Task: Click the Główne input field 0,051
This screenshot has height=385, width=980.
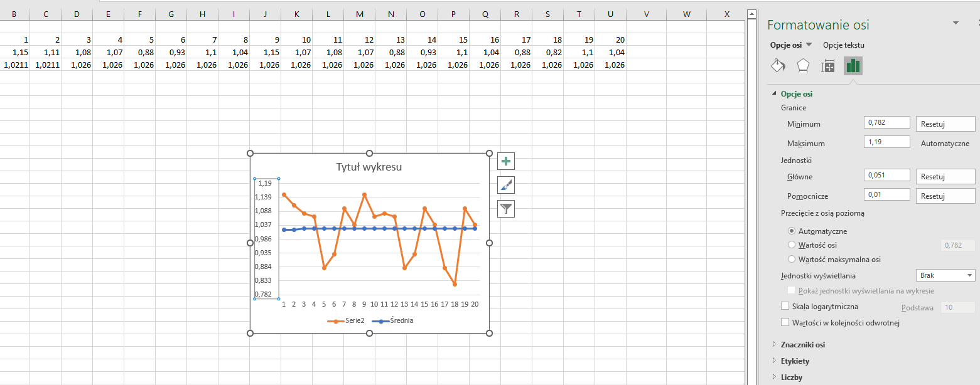Action: tap(887, 176)
